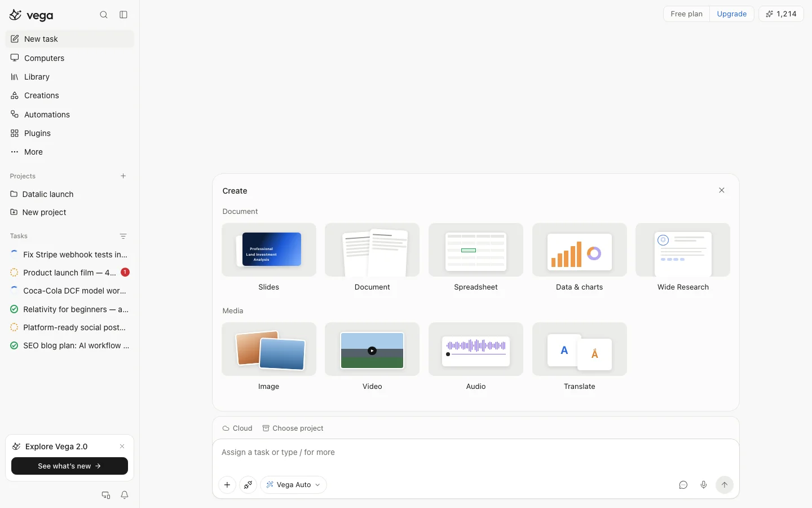Choose a project for this task
Viewport: 812px width, 508px height.
tap(293, 428)
